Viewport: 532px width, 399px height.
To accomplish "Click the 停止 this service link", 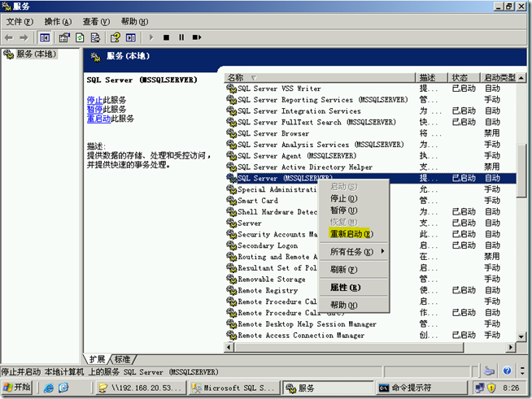I will [94, 100].
